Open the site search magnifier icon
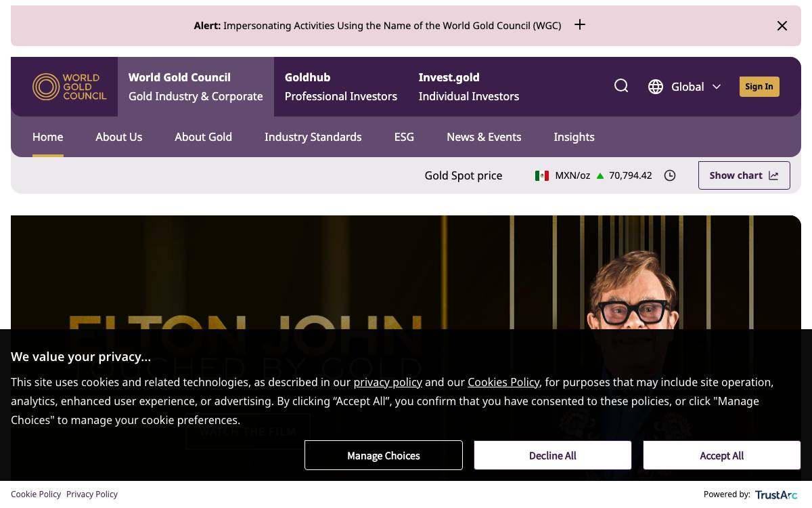This screenshot has height=508, width=812. point(621,86)
